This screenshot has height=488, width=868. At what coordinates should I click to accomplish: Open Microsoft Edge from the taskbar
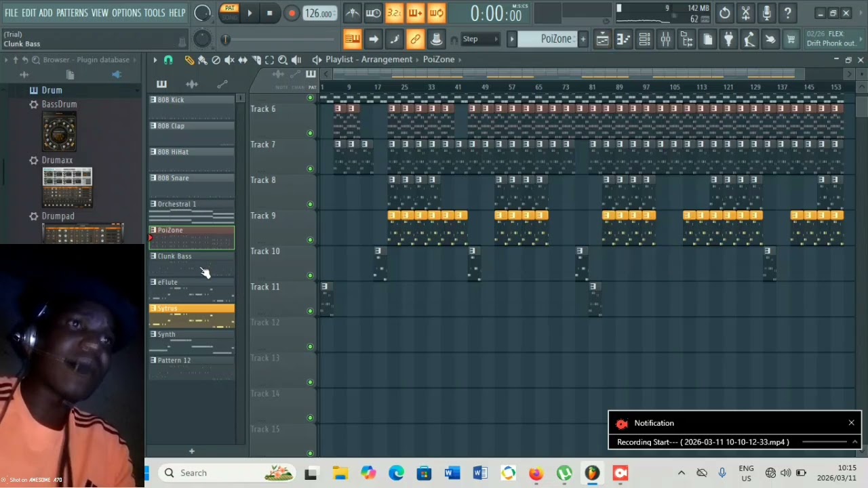pyautogui.click(x=396, y=473)
